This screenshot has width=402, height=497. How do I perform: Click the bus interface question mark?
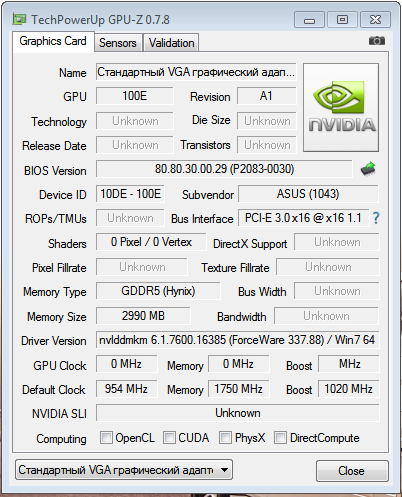(376, 218)
